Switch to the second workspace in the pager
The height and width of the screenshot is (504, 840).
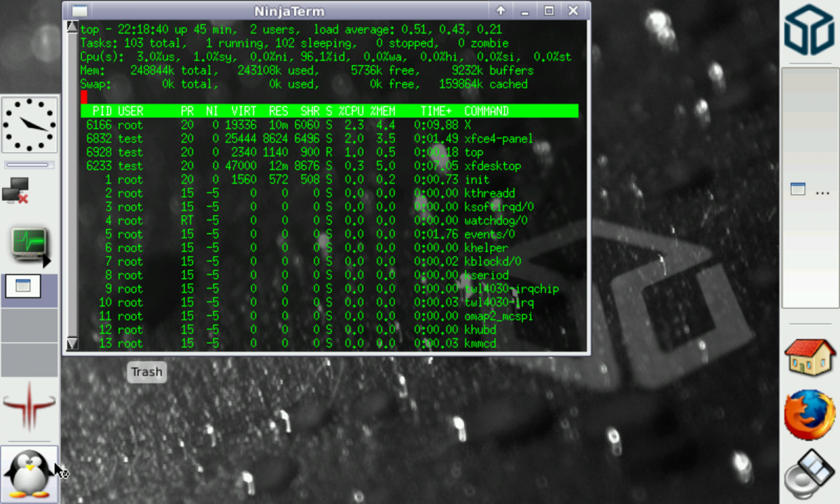[29, 325]
